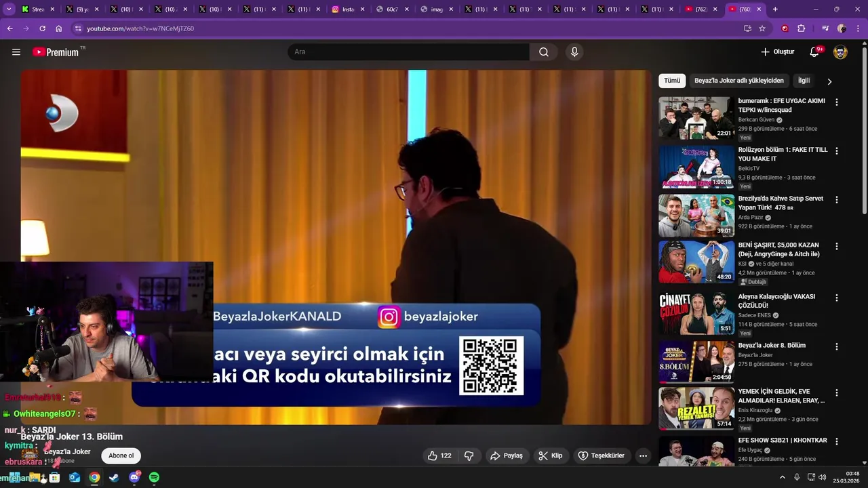Switch to the Instagram browser tab

click(x=348, y=9)
